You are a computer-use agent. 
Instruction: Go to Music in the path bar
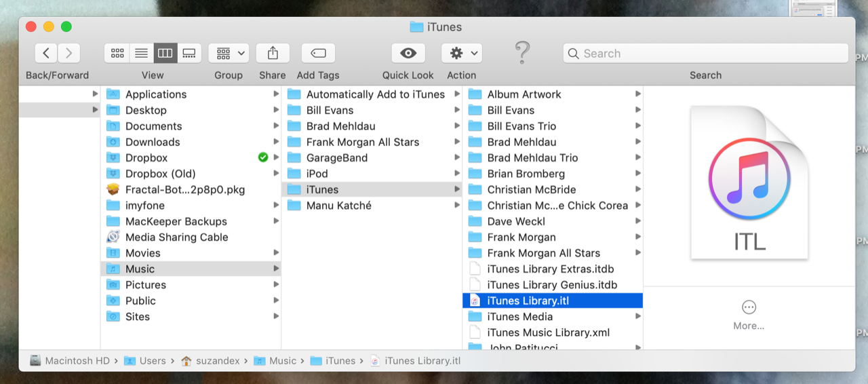(x=275, y=361)
